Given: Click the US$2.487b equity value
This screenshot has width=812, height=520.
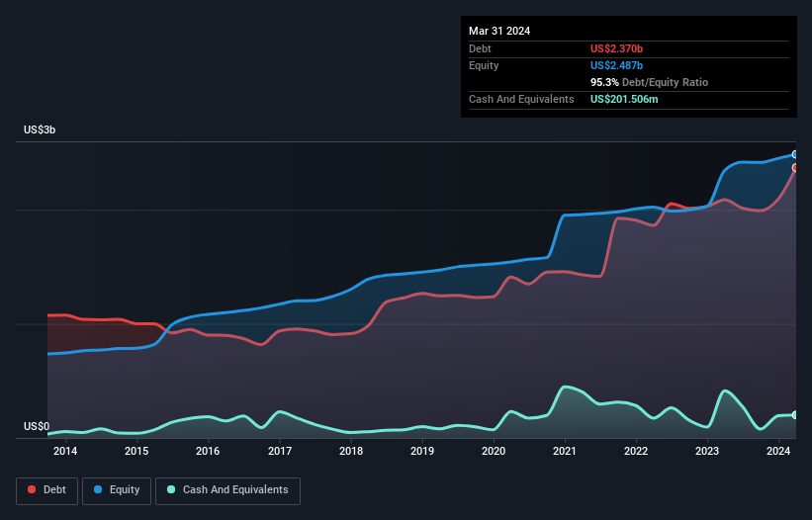Looking at the screenshot, I should point(616,65).
